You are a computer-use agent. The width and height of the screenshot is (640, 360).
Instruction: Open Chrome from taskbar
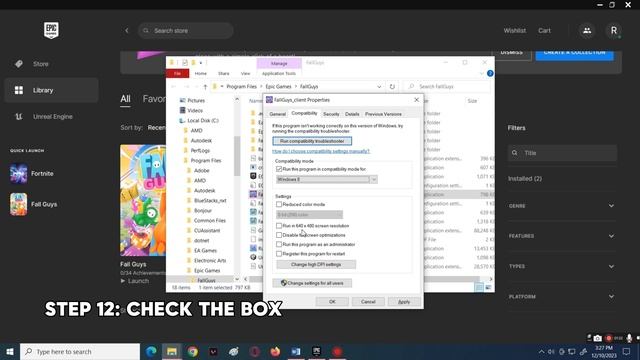[x=193, y=351]
